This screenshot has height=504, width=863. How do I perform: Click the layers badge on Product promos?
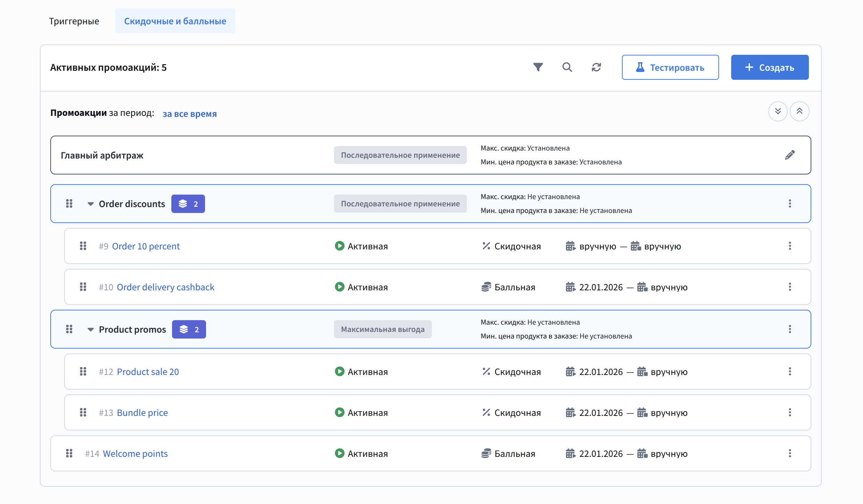coord(189,329)
